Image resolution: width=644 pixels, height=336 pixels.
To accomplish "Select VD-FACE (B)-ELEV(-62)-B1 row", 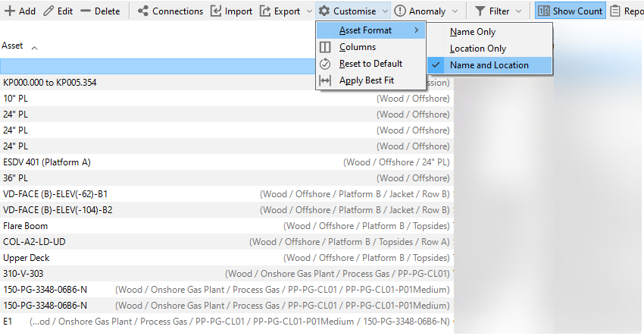I will (x=227, y=194).
